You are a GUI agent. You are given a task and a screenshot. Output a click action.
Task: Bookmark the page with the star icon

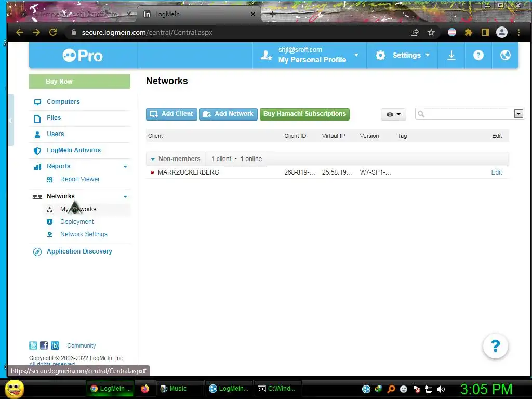point(431,32)
